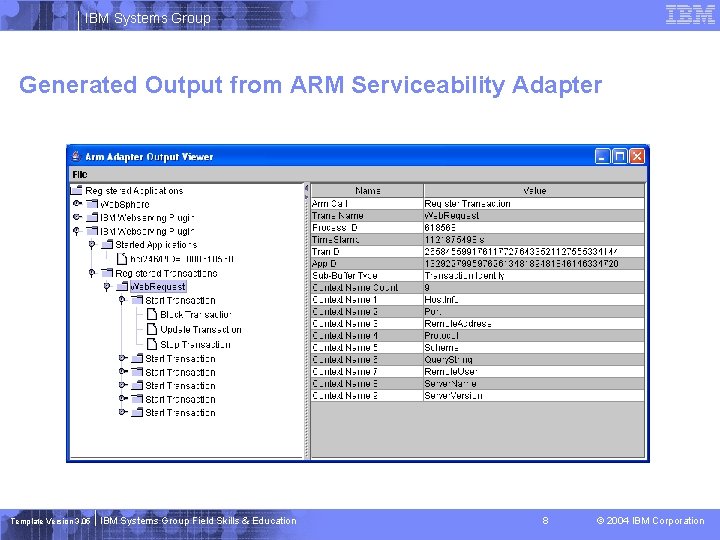Select the Block Transaction label
720x540 pixels.
(x=196, y=315)
